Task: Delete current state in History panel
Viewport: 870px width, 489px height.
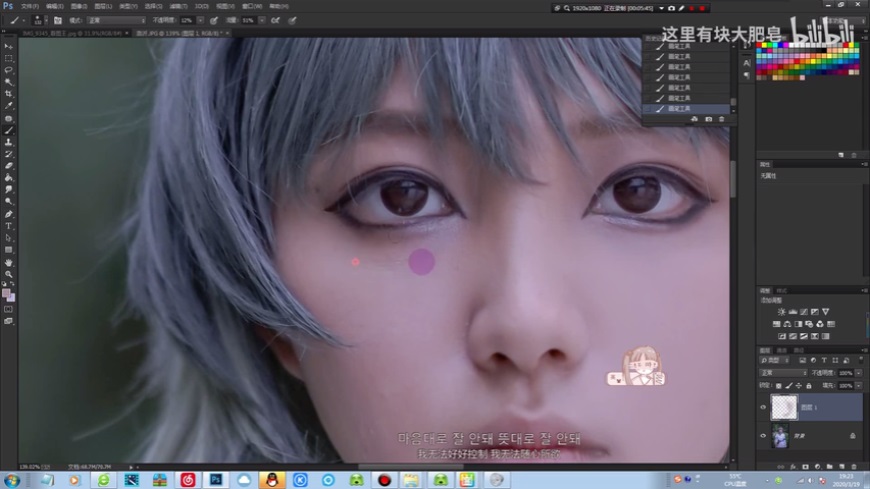Action: pos(721,119)
